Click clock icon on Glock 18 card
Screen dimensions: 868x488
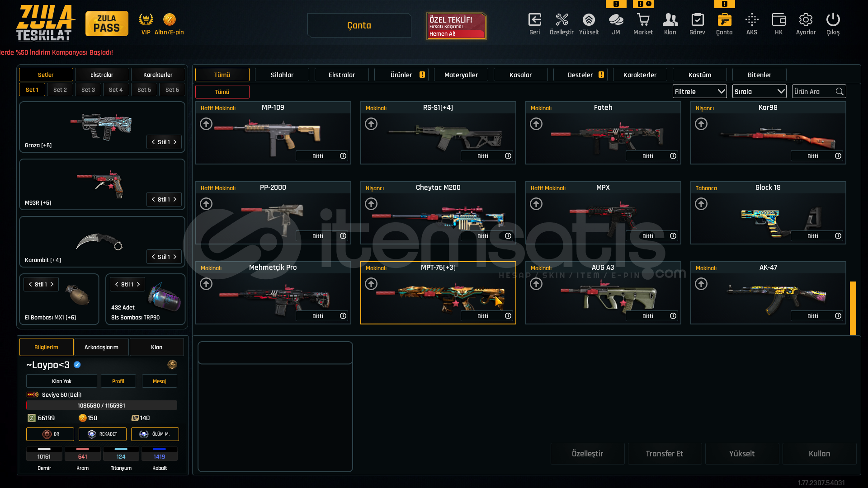click(x=838, y=236)
